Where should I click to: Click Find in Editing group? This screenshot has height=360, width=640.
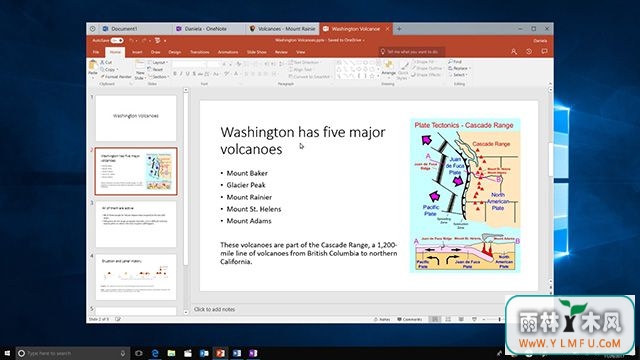[455, 62]
